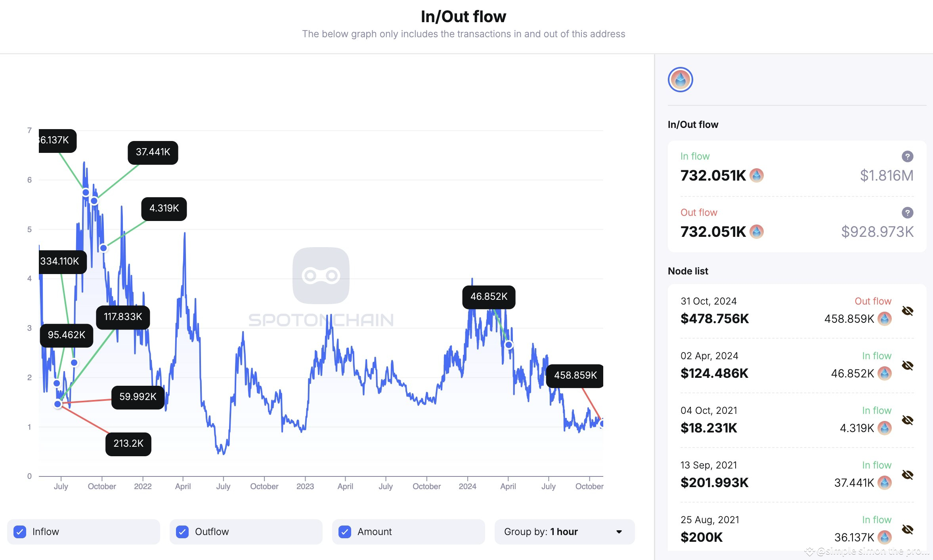Hide the 04 Oct, 2021 inflow node
This screenshot has height=560, width=933.
pyautogui.click(x=907, y=420)
